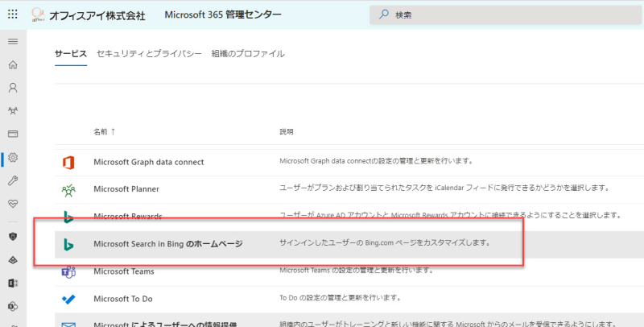
Task: Click the Microsoft Planner icon
Action: pyautogui.click(x=68, y=190)
